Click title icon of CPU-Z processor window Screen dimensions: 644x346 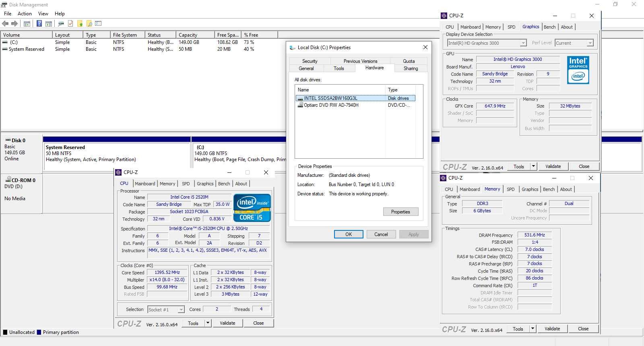118,172
